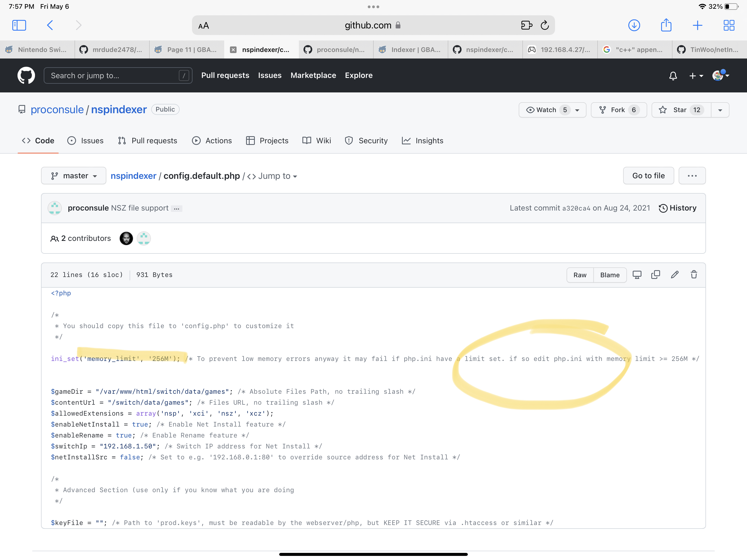The image size is (747, 560).
Task: Switch branch using the master dropdown
Action: click(74, 176)
